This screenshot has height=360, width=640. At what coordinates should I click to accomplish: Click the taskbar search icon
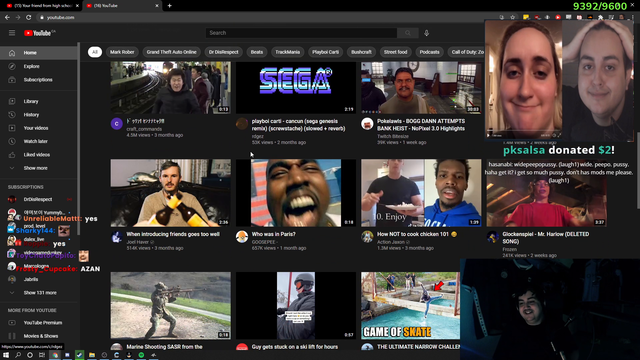[x=18, y=355]
